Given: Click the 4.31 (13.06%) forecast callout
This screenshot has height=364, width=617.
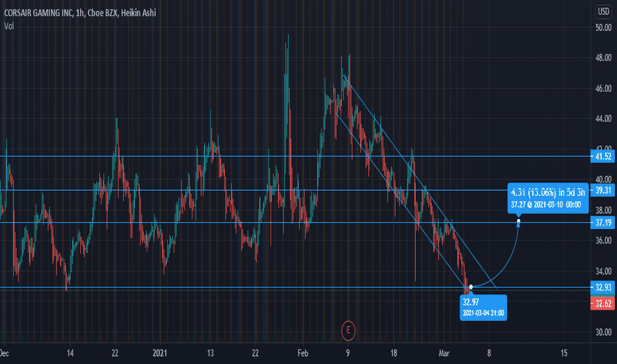Looking at the screenshot, I should [x=547, y=199].
